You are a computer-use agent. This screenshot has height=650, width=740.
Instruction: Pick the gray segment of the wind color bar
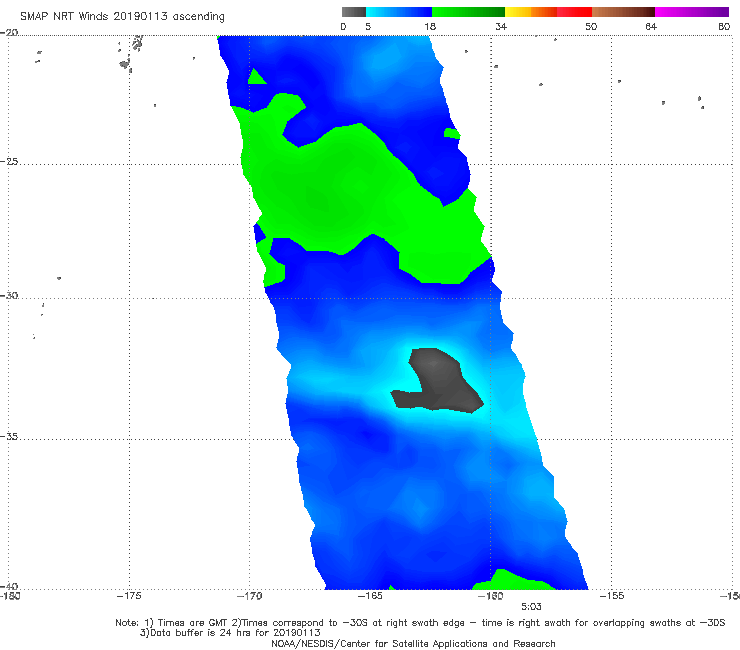(x=354, y=12)
